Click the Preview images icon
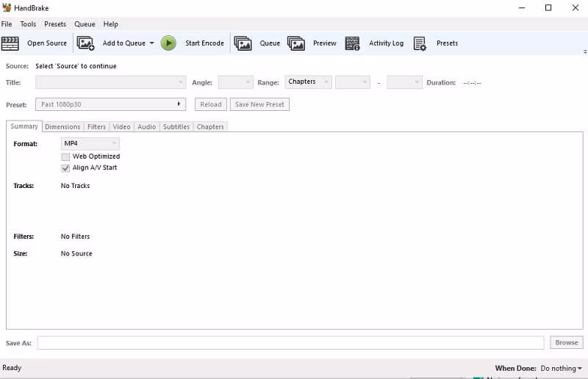Screen dimensions: 588x379 pos(296,43)
